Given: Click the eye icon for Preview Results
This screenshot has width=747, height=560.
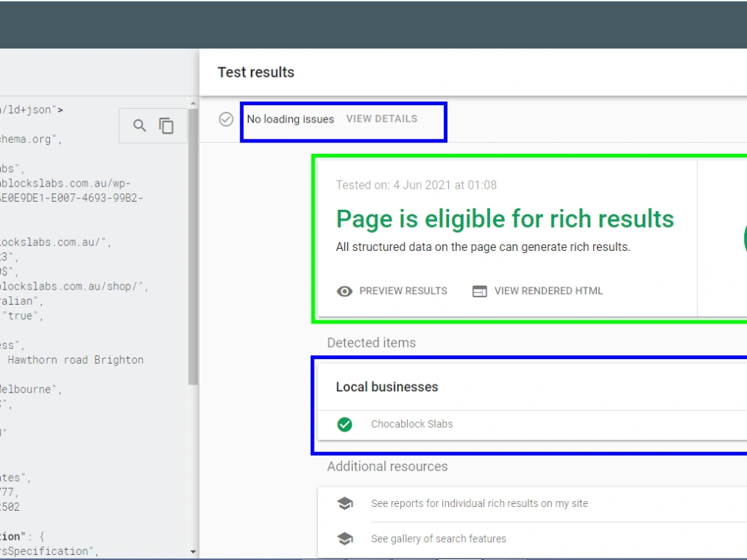Looking at the screenshot, I should (344, 291).
